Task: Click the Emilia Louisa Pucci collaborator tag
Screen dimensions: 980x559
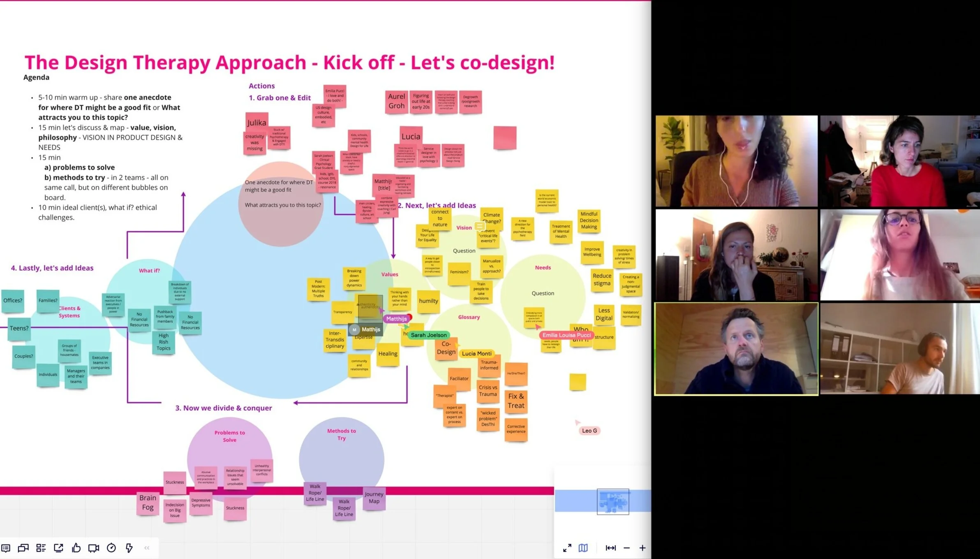Action: [x=566, y=335]
